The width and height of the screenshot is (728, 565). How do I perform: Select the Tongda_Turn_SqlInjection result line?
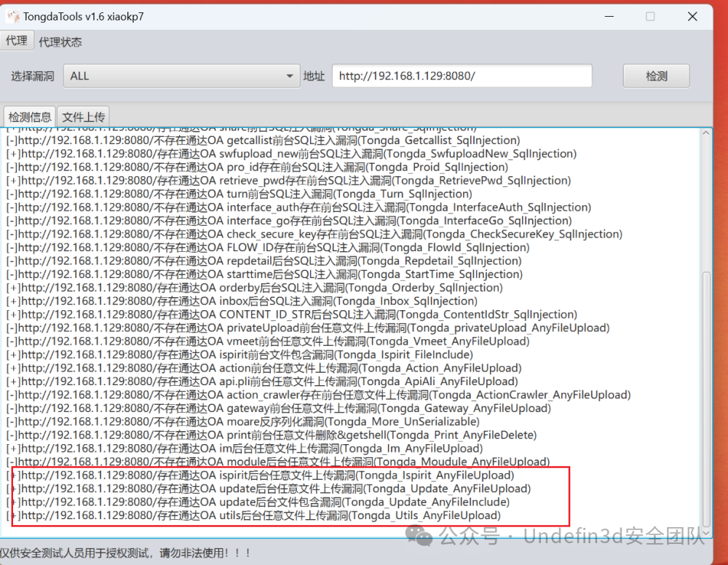pyautogui.click(x=239, y=194)
